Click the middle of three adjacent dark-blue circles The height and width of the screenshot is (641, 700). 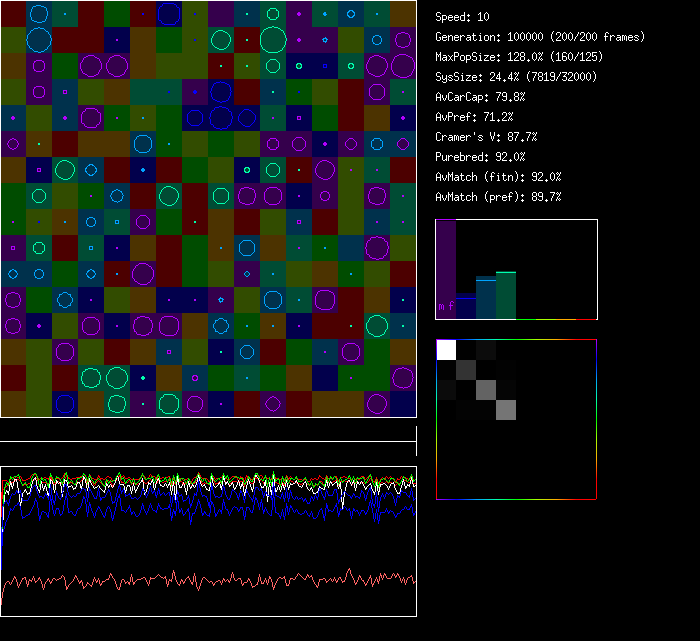point(221,118)
